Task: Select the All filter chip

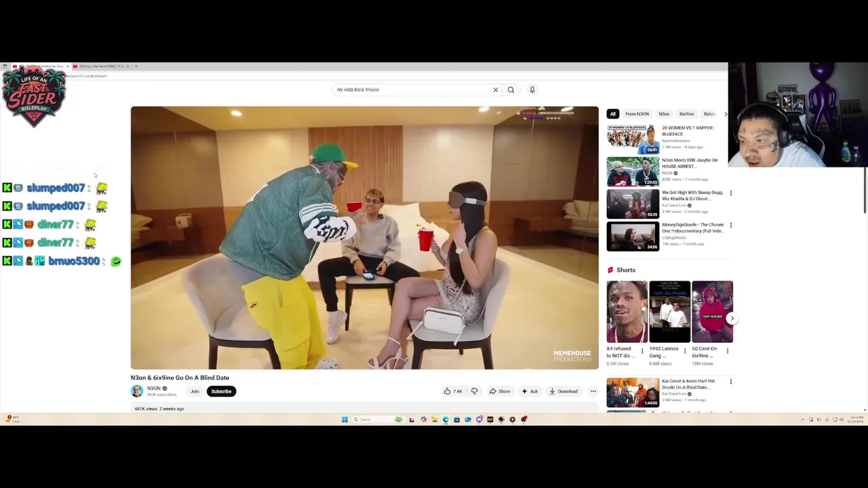Action: pyautogui.click(x=612, y=114)
